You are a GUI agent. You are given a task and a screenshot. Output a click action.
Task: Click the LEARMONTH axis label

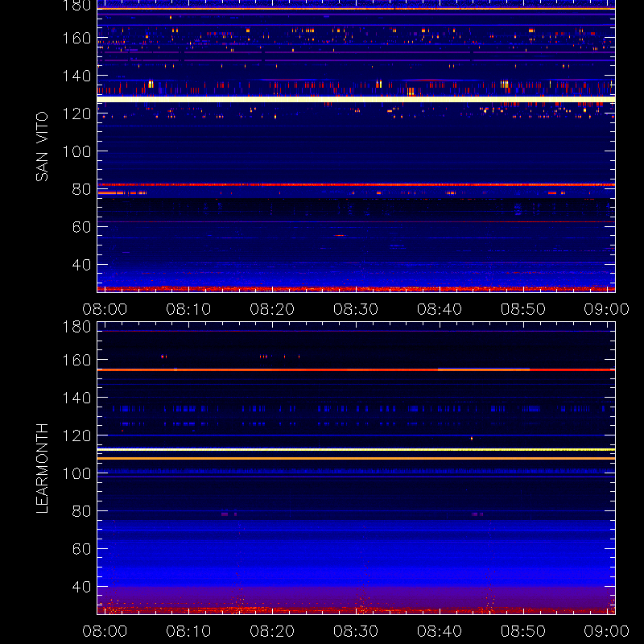point(42,469)
